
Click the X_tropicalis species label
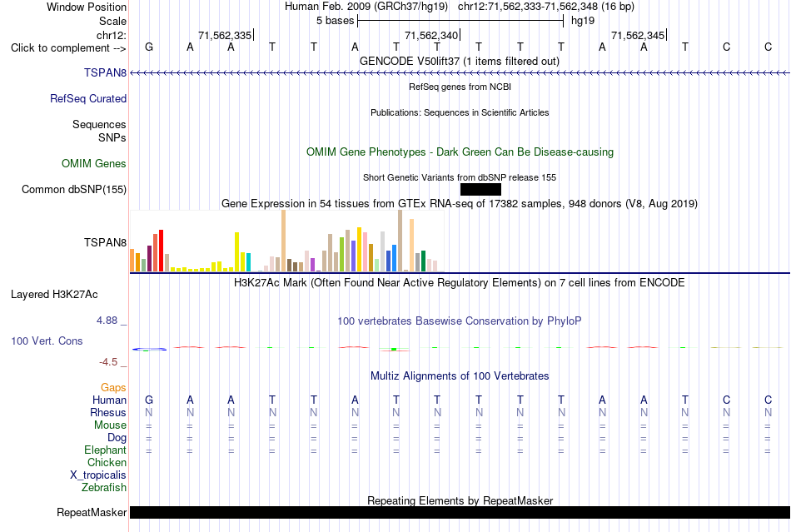(98, 475)
